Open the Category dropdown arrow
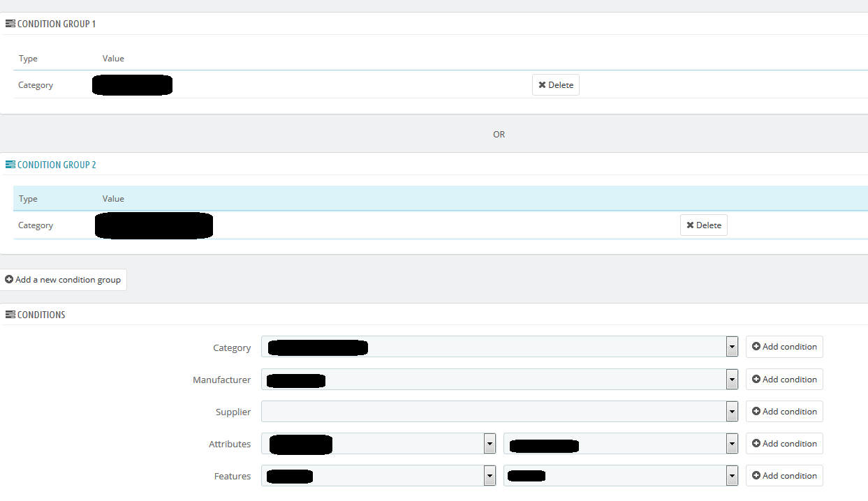The image size is (868, 501). 732,347
